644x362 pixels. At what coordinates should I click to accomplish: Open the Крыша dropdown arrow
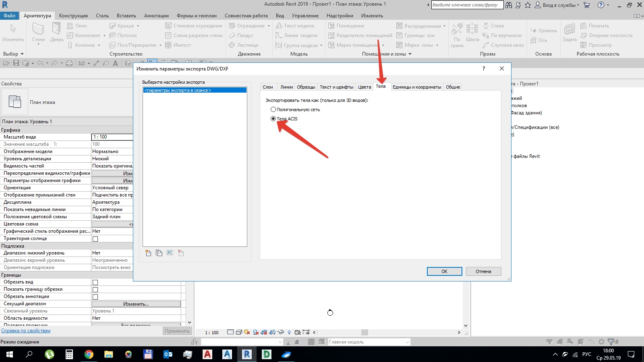click(x=138, y=26)
